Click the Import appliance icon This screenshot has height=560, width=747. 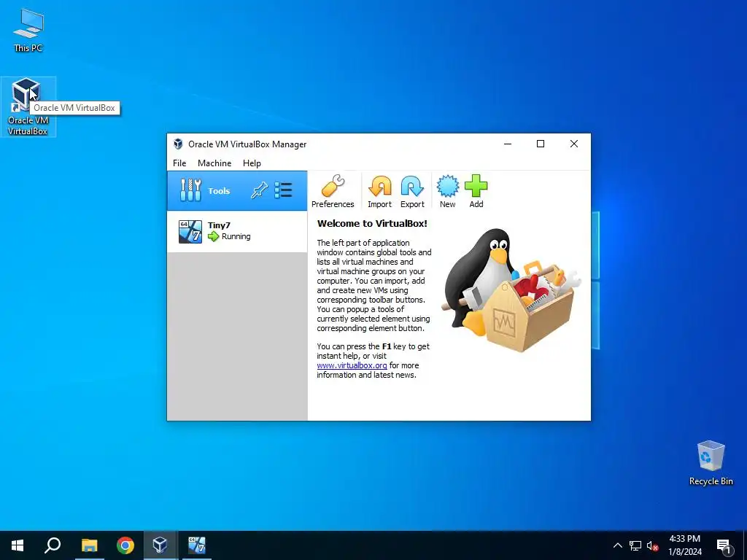click(x=379, y=191)
